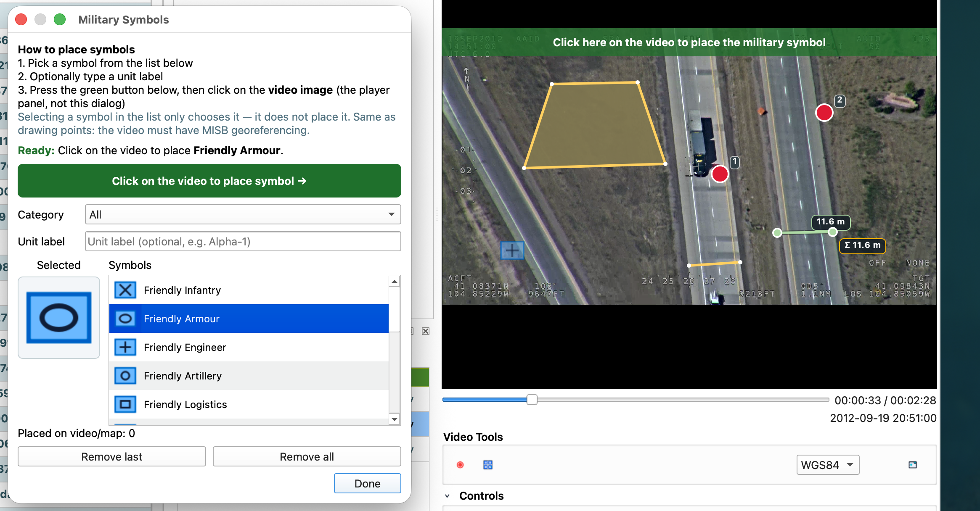Open the blue grid mosaic tool
Viewport: 980px width, 511px height.
[x=488, y=465]
